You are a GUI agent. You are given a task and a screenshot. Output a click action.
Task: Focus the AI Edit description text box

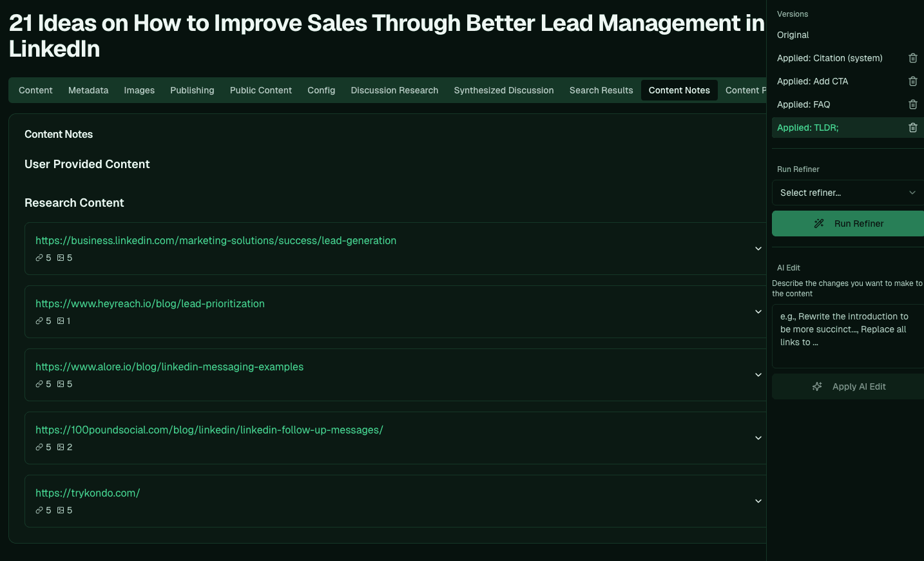[848, 336]
